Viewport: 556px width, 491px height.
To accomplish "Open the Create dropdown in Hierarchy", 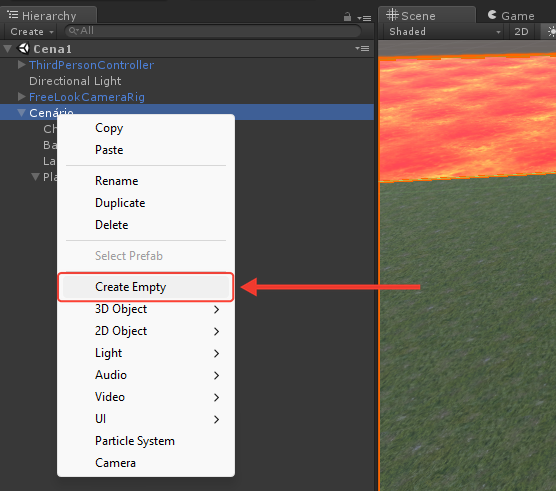I will [x=32, y=32].
